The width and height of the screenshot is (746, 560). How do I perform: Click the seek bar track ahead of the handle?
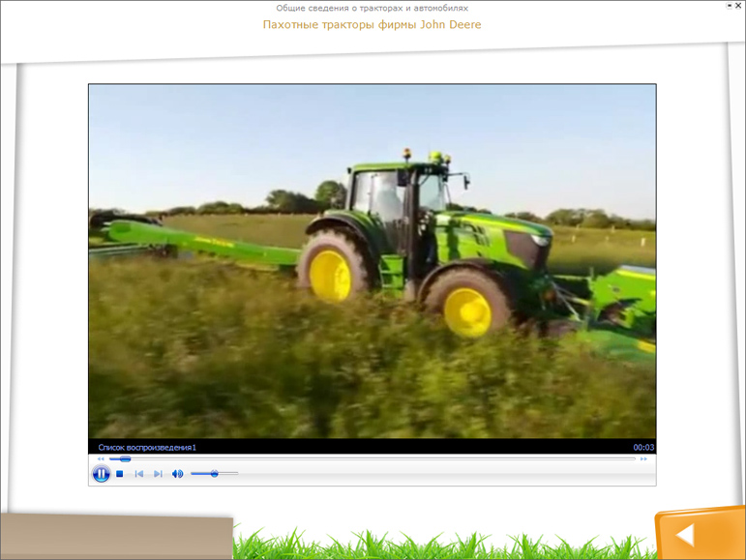tap(383, 458)
